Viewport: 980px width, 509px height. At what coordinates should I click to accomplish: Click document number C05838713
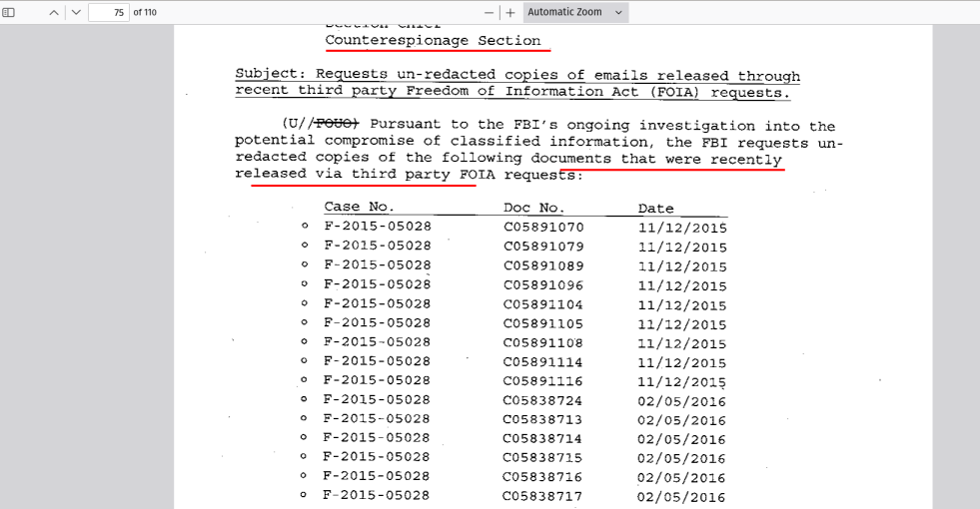(x=542, y=419)
